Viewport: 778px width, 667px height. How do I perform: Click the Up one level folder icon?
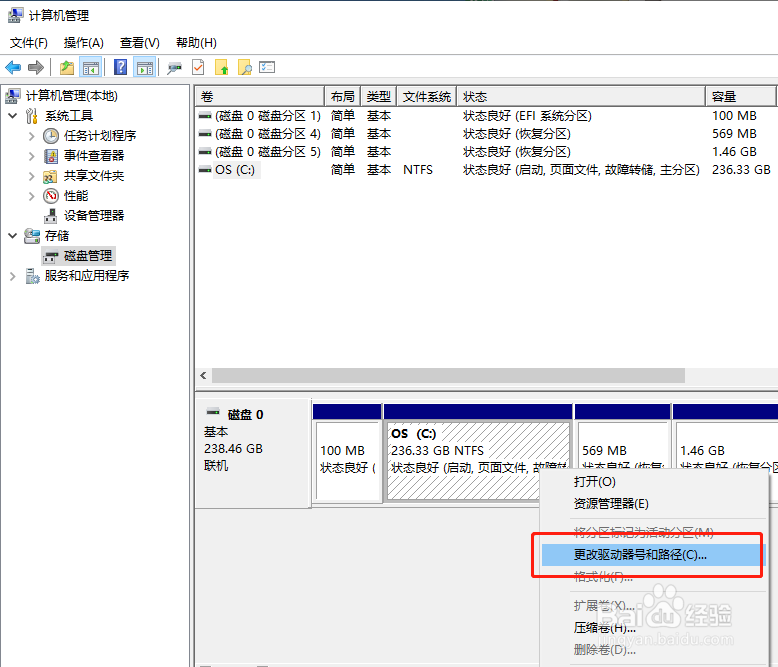[x=66, y=67]
